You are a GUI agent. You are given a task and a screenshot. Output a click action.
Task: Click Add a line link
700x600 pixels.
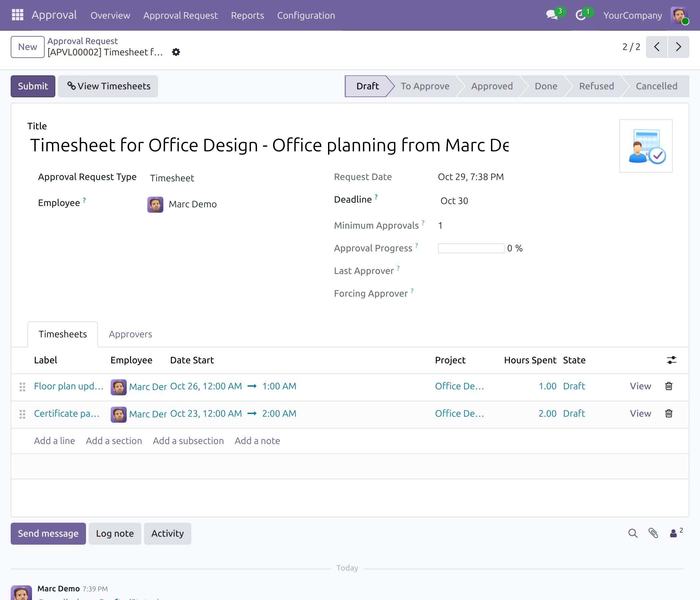coord(54,441)
